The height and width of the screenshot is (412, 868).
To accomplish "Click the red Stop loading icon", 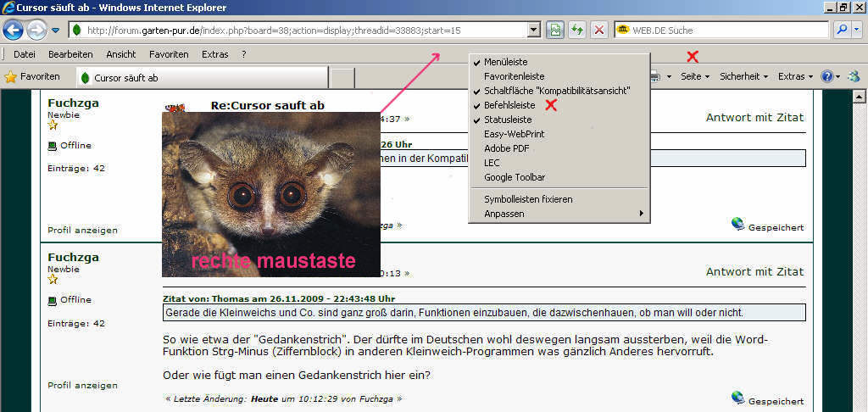I will click(599, 30).
